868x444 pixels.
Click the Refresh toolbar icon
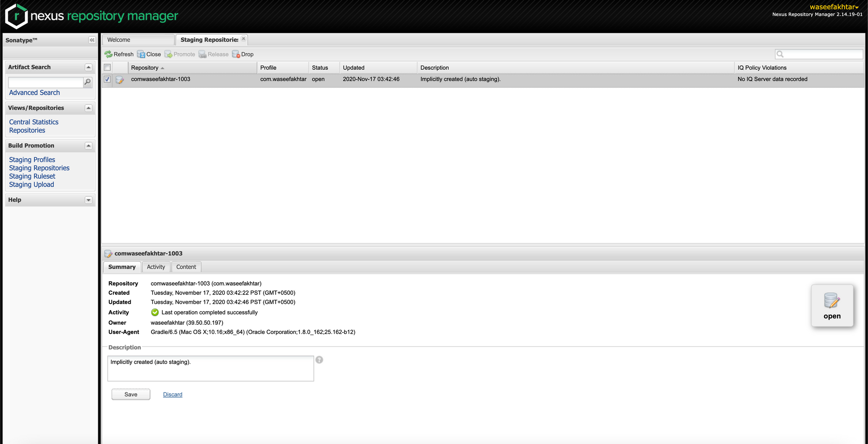(x=108, y=54)
